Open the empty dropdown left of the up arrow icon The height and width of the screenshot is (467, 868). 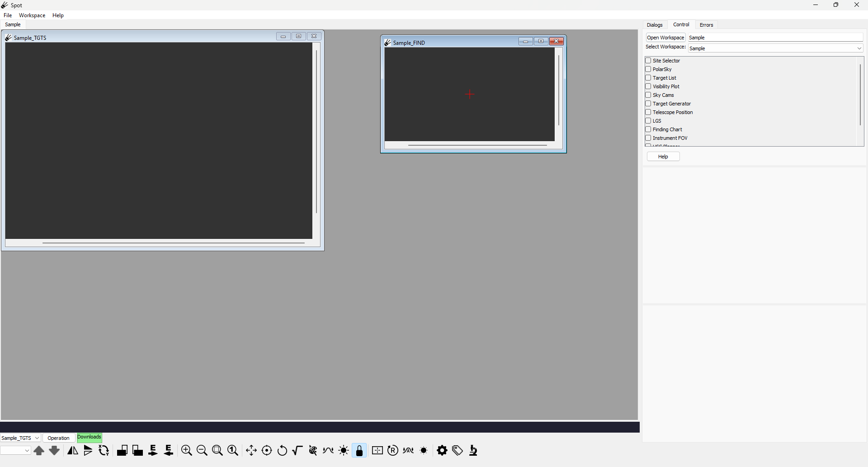tap(15, 451)
